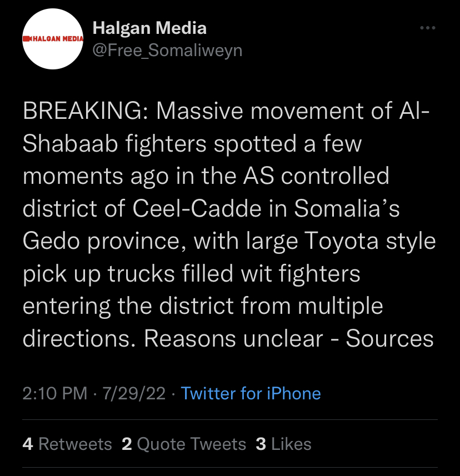
Task: Click the Reasons unclear - Sources text
Action: (x=288, y=339)
